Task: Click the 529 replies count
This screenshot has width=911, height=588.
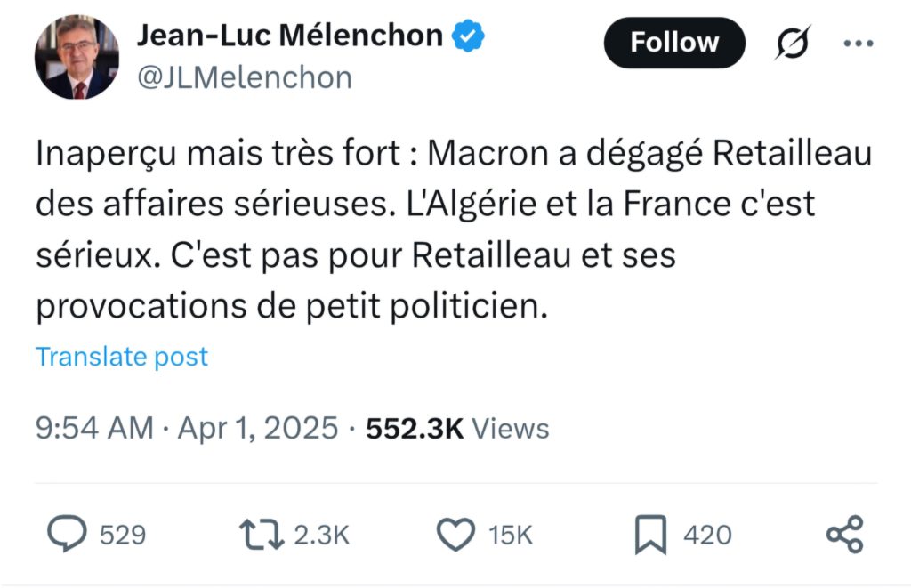Action: coord(122,535)
